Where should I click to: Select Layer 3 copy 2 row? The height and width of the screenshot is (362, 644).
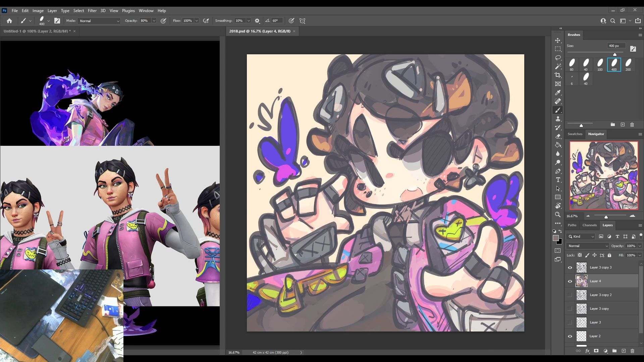(602, 295)
